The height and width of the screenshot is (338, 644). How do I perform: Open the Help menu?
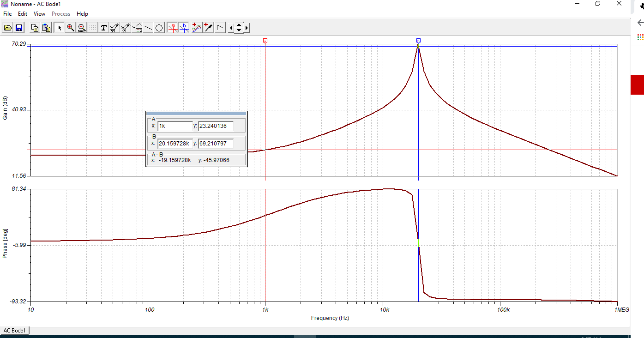pyautogui.click(x=82, y=14)
